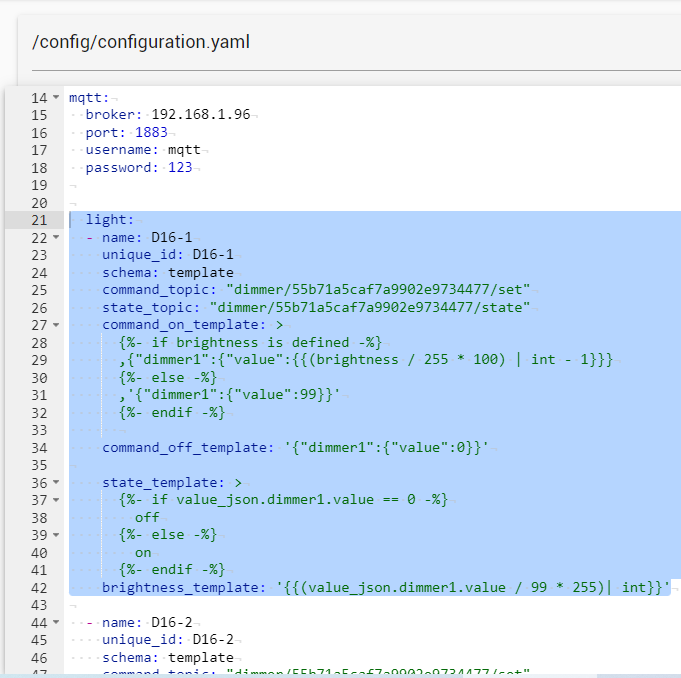Image resolution: width=681 pixels, height=678 pixels.
Task: Place cursor on the username value mqtt
Action: click(x=184, y=150)
